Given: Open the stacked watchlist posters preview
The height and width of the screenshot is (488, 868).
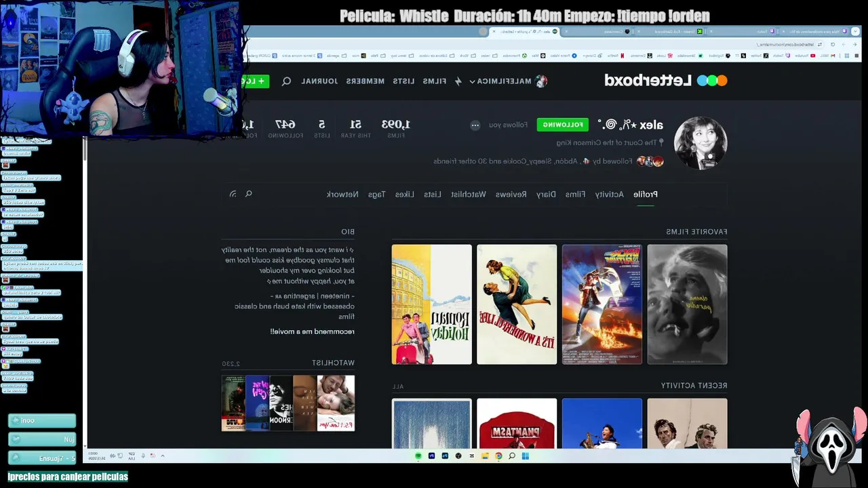Looking at the screenshot, I should [x=288, y=403].
